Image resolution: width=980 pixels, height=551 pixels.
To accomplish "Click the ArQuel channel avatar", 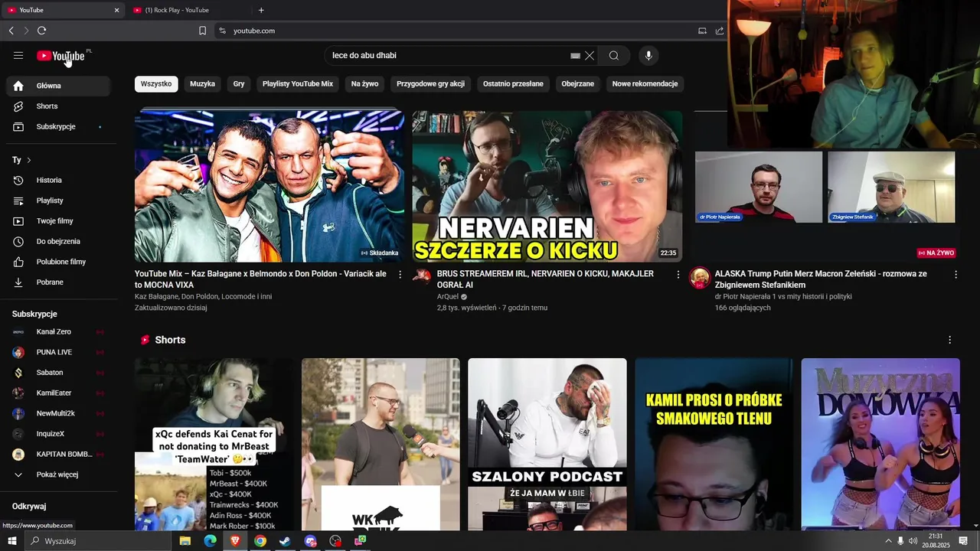I will pyautogui.click(x=422, y=277).
